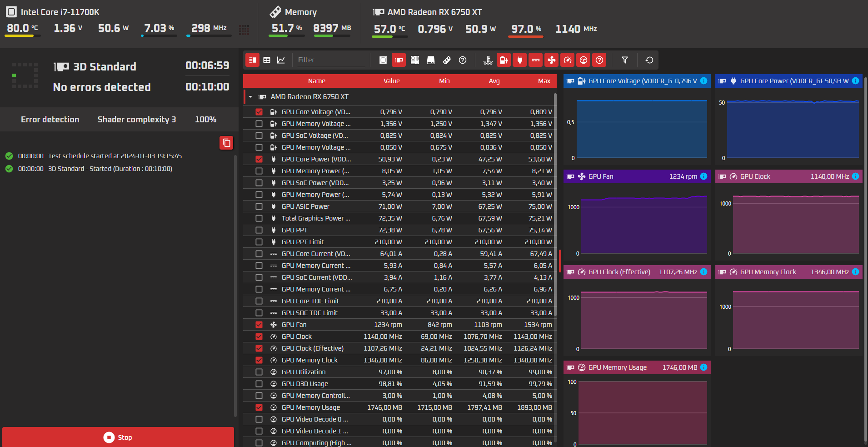This screenshot has height=447, width=868.
Task: Enable GPU ASIC Power graph checkbox
Action: (259, 206)
